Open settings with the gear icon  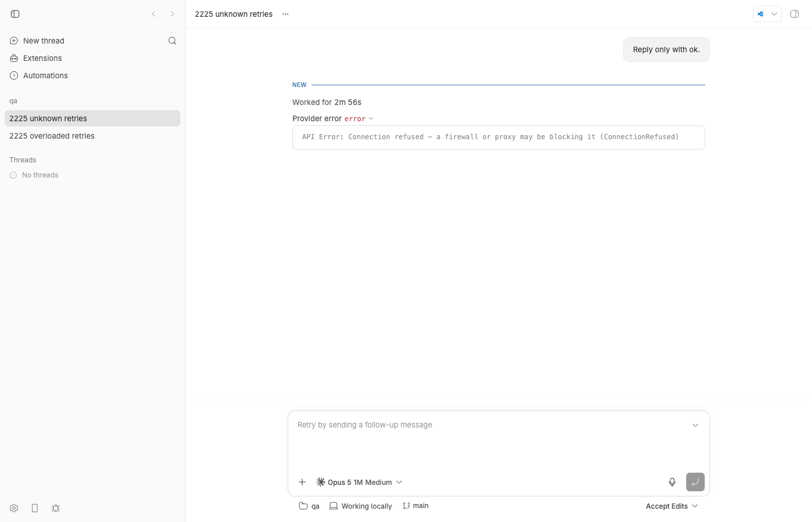point(14,508)
